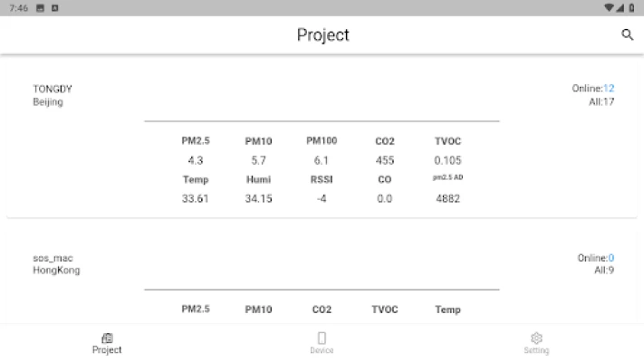This screenshot has height=362, width=644.
Task: Tap the sos_mac online count 0
Action: 611,258
